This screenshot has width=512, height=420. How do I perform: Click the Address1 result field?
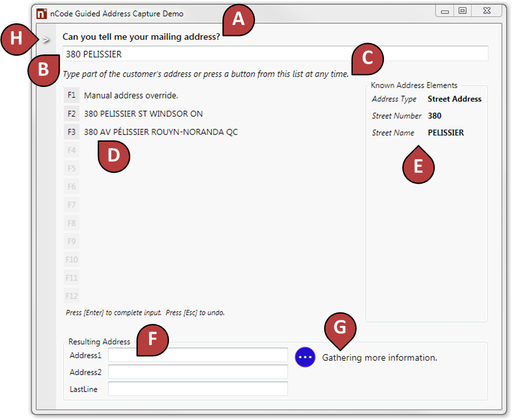198,355
